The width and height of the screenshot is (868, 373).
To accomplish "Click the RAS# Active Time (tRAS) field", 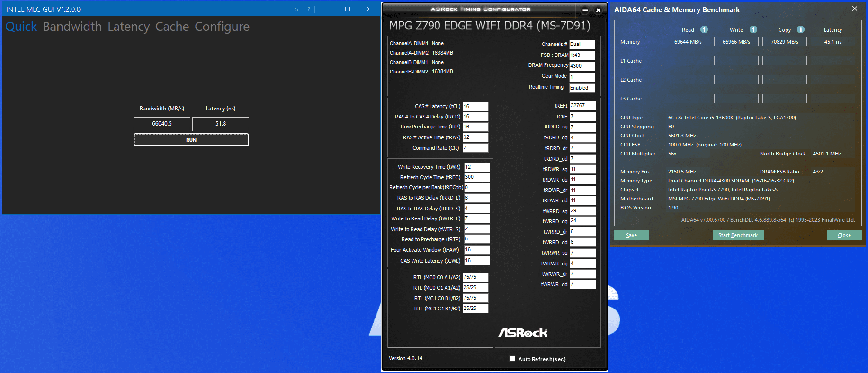I will 475,137.
